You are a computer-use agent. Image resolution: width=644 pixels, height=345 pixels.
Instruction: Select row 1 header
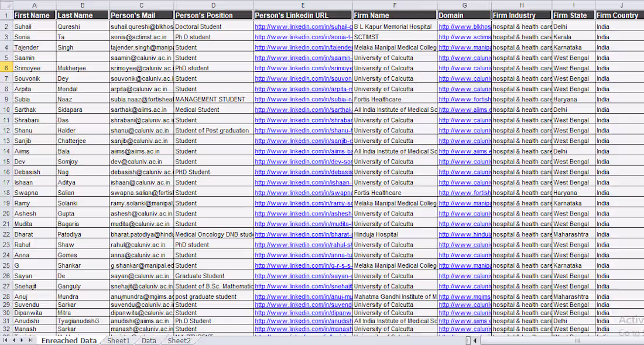tap(6, 15)
